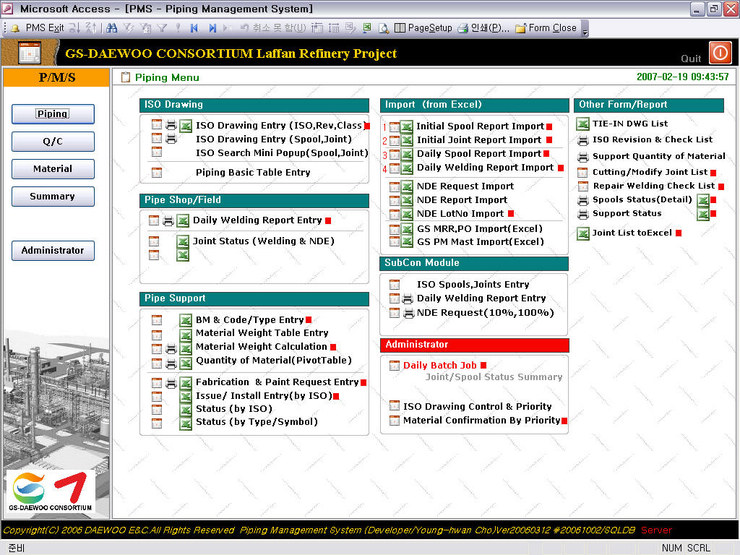This screenshot has height=555, width=740.
Task: Click the date-time 2007-02-19 09:43:57
Action: click(x=682, y=77)
